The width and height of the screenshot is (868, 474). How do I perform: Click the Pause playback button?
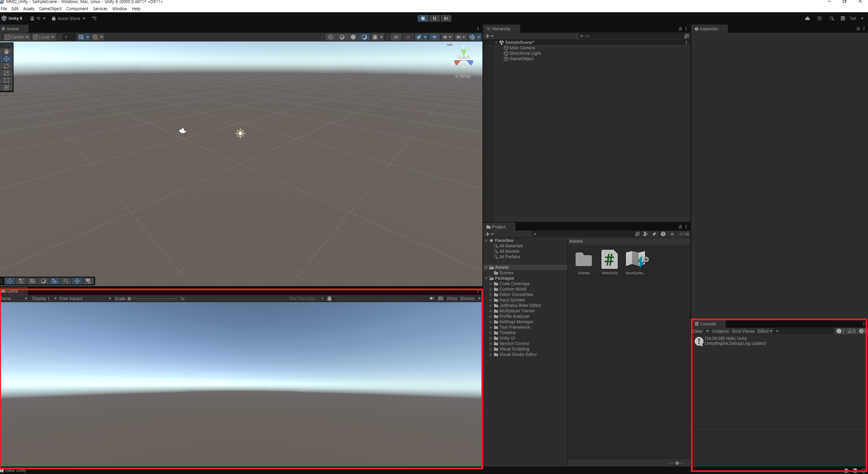tap(434, 18)
